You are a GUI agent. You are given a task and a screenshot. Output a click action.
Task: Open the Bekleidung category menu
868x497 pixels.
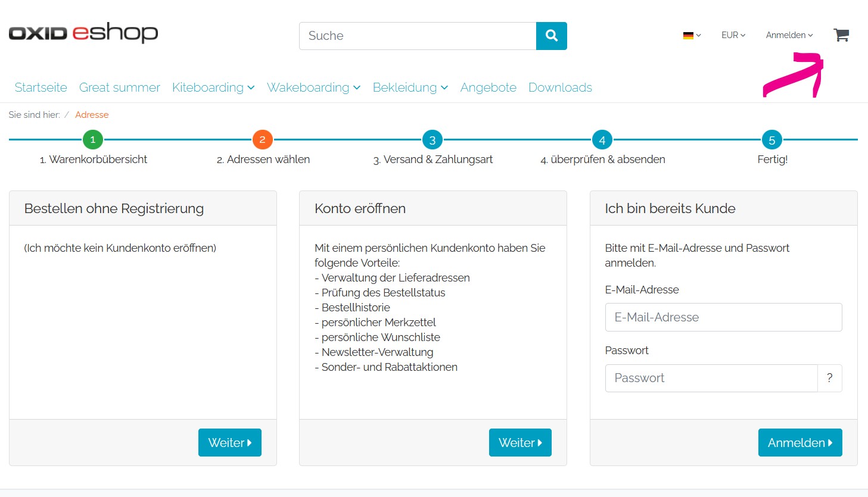tap(410, 87)
